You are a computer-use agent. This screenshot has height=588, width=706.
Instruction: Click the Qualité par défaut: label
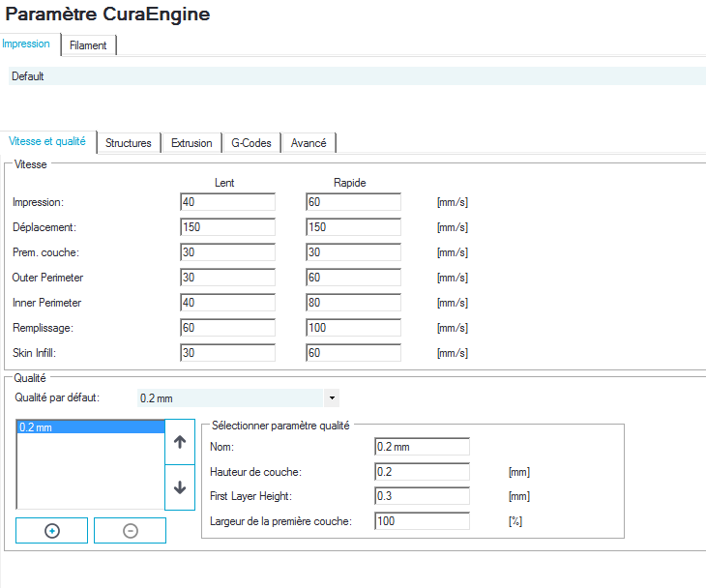tap(57, 397)
